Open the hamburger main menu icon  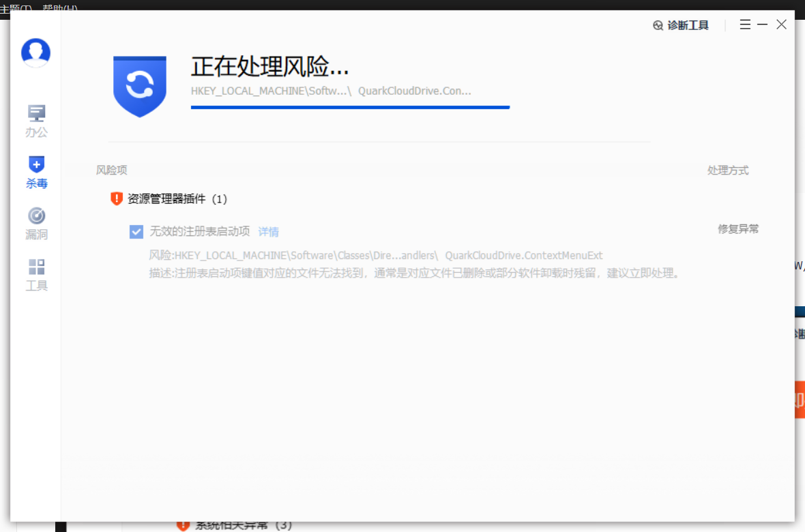click(745, 24)
